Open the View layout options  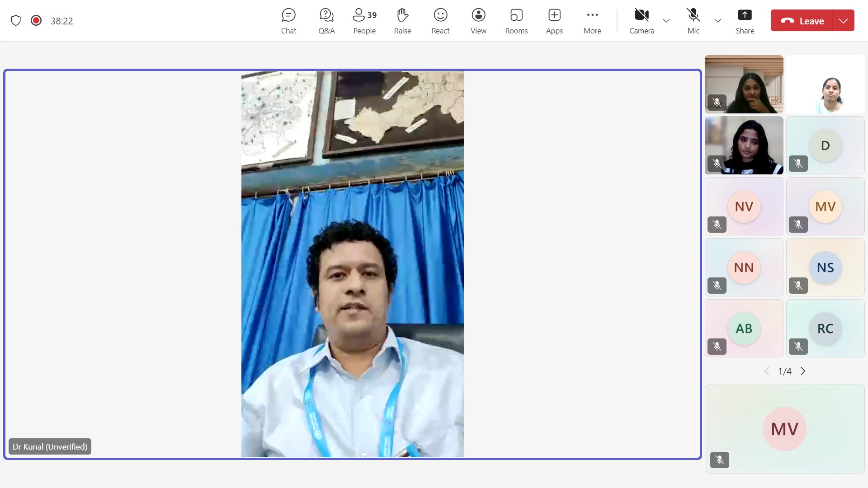click(478, 21)
